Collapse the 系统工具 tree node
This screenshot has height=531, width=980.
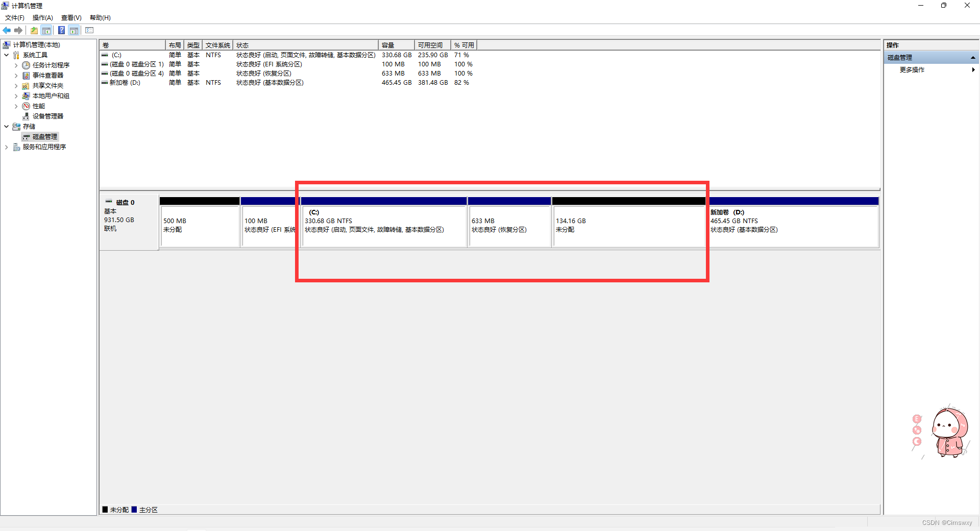pyautogui.click(x=6, y=55)
